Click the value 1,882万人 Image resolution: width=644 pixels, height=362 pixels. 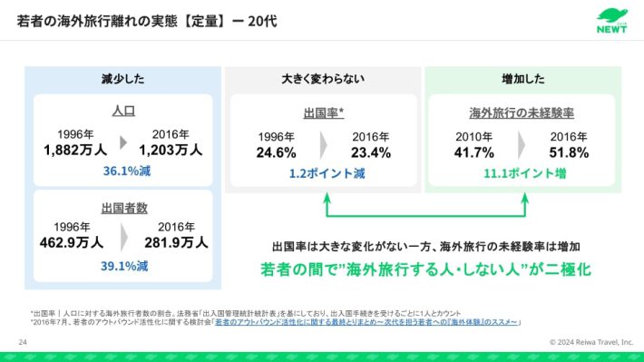pyautogui.click(x=75, y=150)
